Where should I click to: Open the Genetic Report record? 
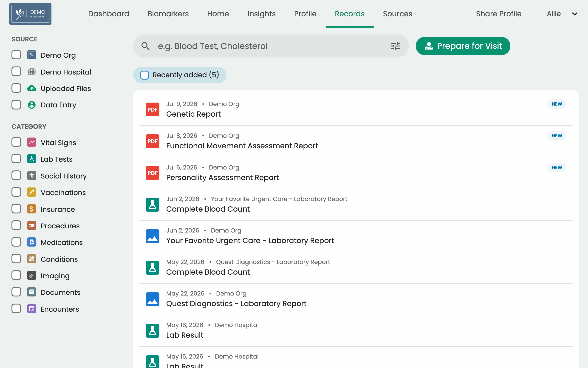356,109
